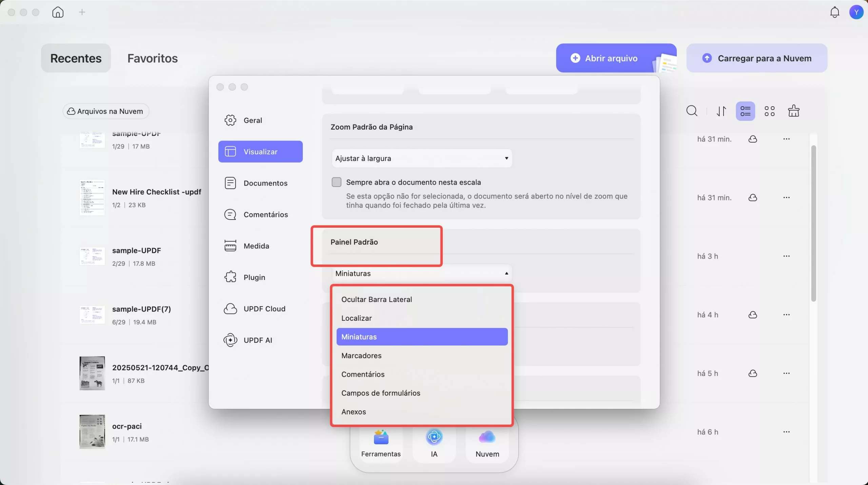
Task: Choose Localizar option in list
Action: click(x=422, y=318)
